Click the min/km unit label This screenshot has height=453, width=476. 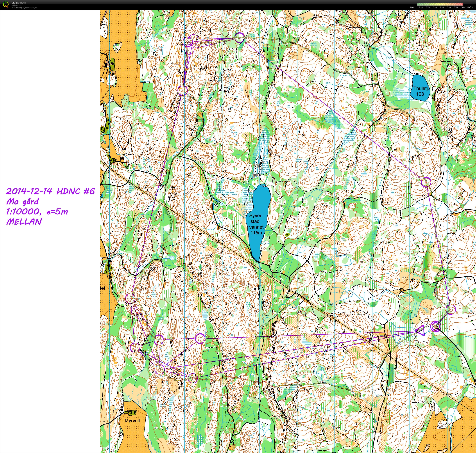click(x=470, y=7)
